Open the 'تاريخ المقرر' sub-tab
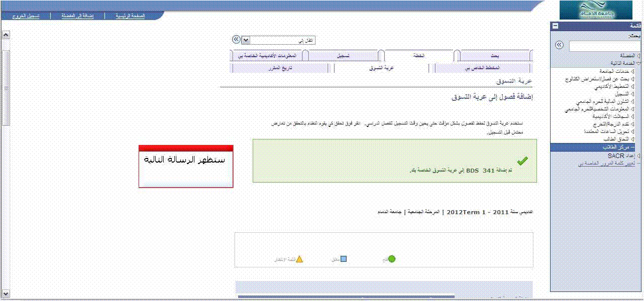This screenshot has height=301, width=644. coord(280,67)
